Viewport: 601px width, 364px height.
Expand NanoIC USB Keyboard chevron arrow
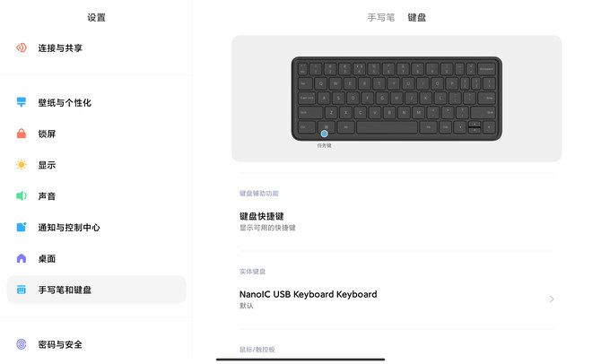551,299
